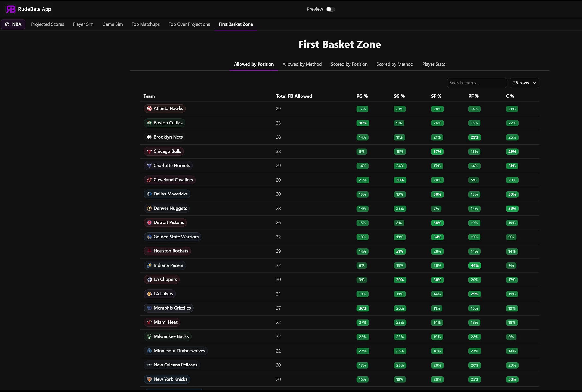Image resolution: width=582 pixels, height=392 pixels.
Task: Click the Memphis Grizzlies team logo
Action: click(149, 308)
